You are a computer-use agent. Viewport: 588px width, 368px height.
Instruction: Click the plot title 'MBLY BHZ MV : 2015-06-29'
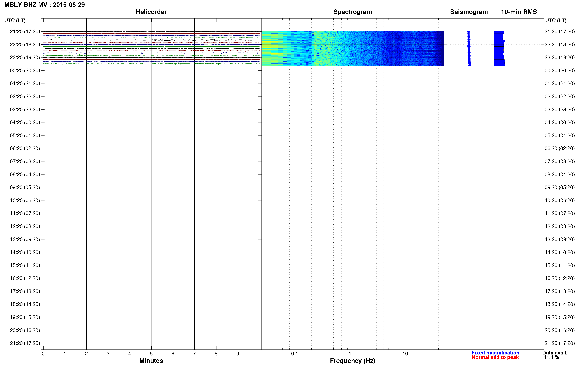45,5
